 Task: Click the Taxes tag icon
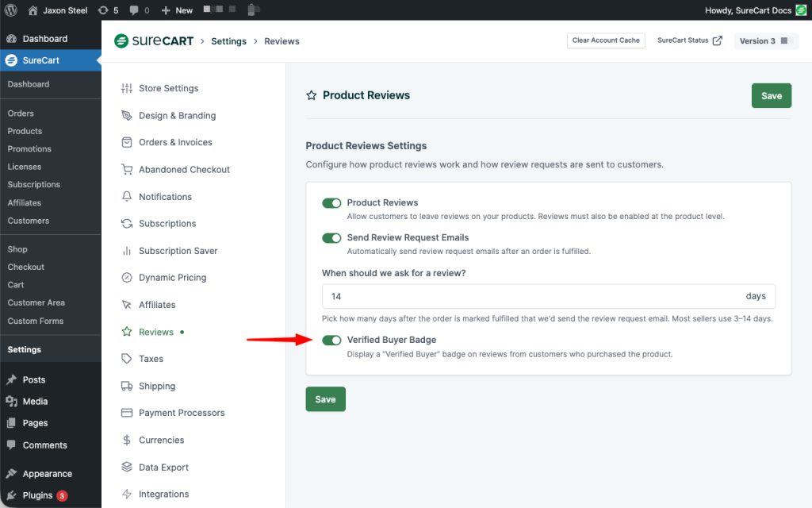click(x=126, y=359)
